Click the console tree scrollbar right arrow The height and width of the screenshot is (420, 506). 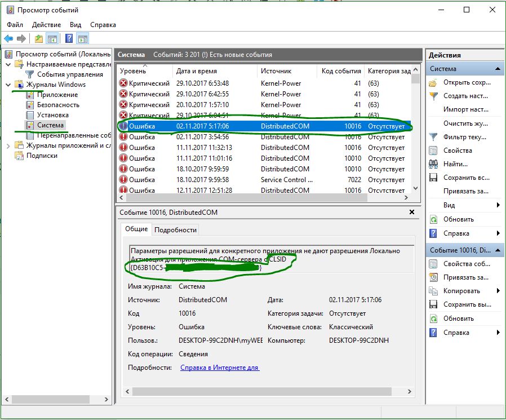point(106,400)
